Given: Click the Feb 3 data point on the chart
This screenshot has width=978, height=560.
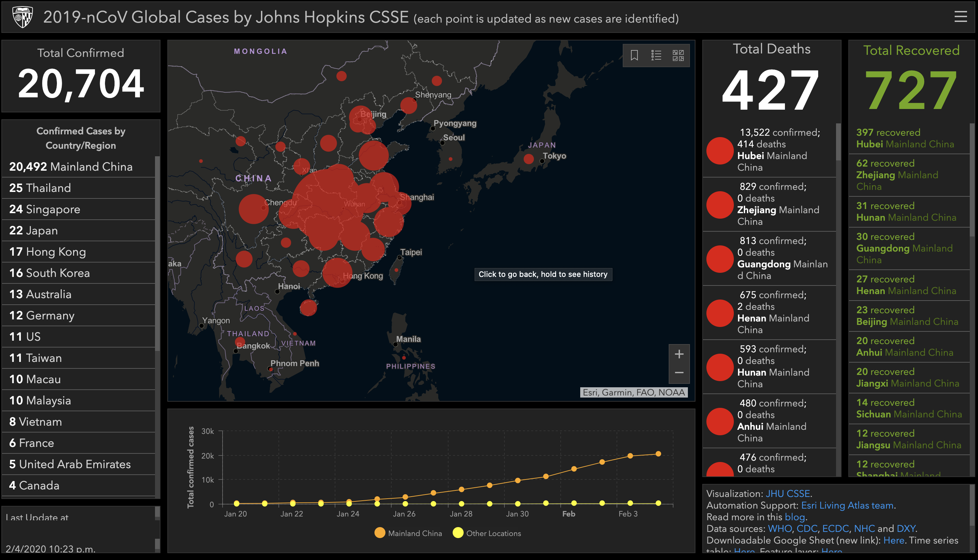Looking at the screenshot, I should (x=630, y=456).
